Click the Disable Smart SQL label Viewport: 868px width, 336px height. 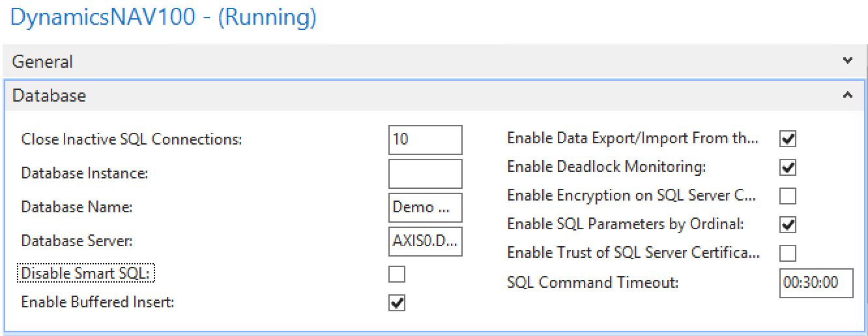pyautogui.click(x=86, y=273)
